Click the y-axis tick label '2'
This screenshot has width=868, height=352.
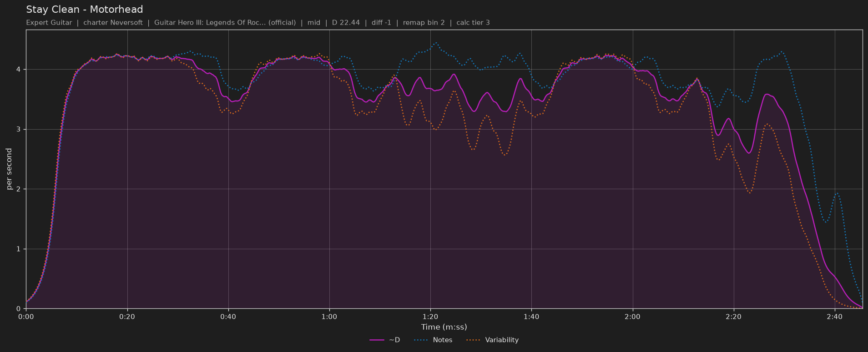[x=19, y=189]
